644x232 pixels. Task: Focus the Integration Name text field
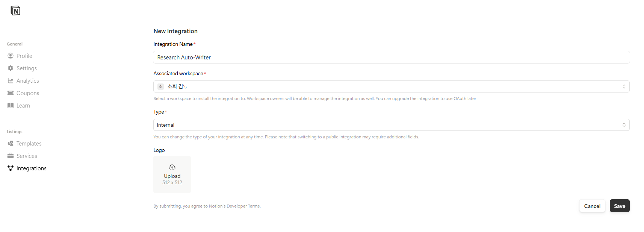click(391, 57)
